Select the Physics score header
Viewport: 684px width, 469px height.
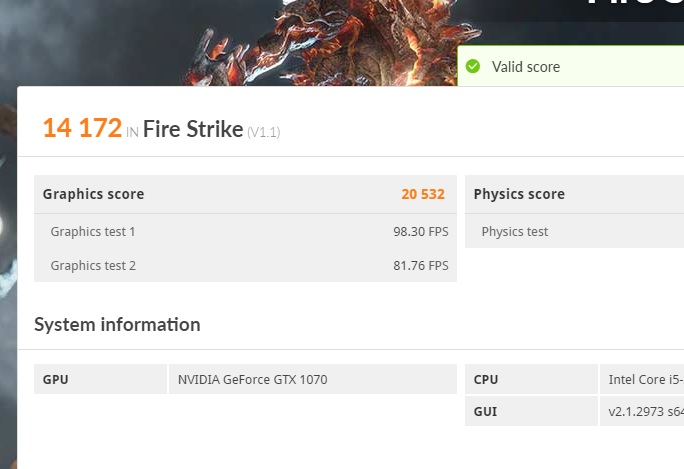click(x=519, y=194)
